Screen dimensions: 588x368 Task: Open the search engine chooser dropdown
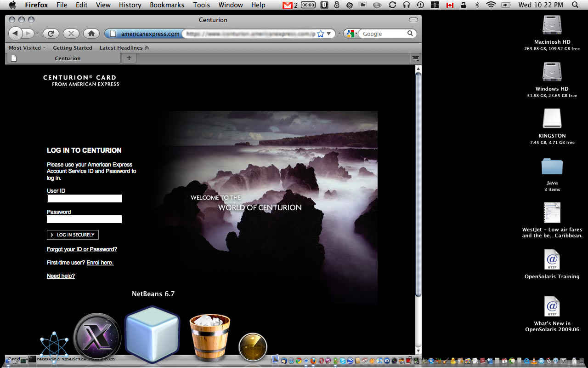(x=351, y=34)
